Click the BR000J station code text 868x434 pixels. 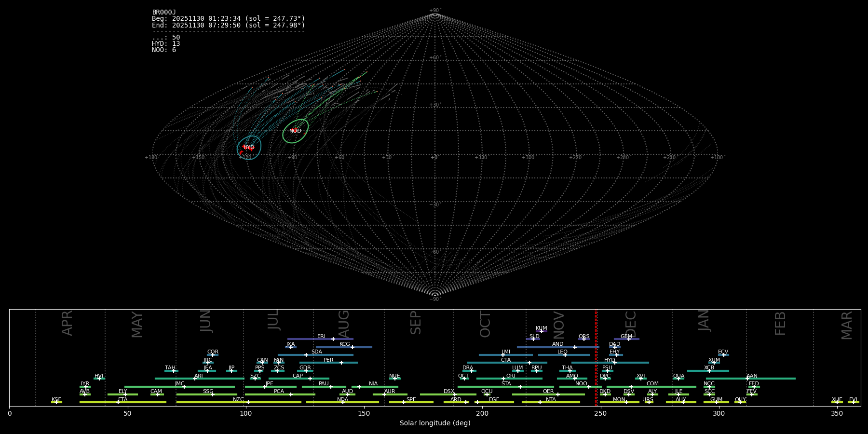pos(164,13)
